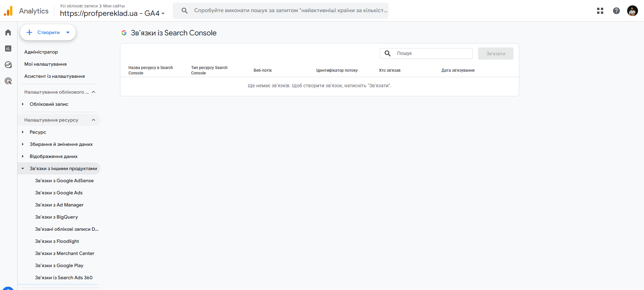Click the Analytics product name text
644x290 pixels.
tap(34, 11)
